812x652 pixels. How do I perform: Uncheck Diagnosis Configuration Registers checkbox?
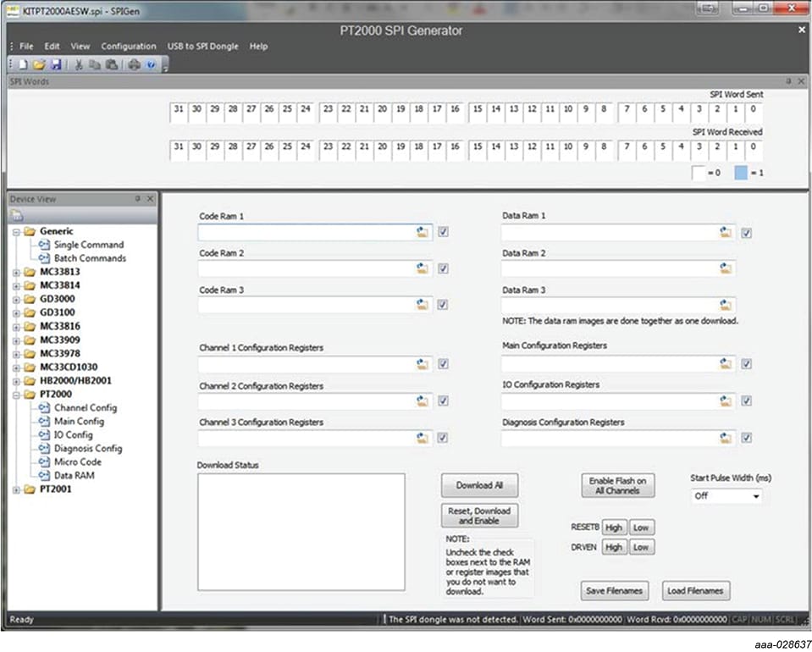click(x=746, y=438)
